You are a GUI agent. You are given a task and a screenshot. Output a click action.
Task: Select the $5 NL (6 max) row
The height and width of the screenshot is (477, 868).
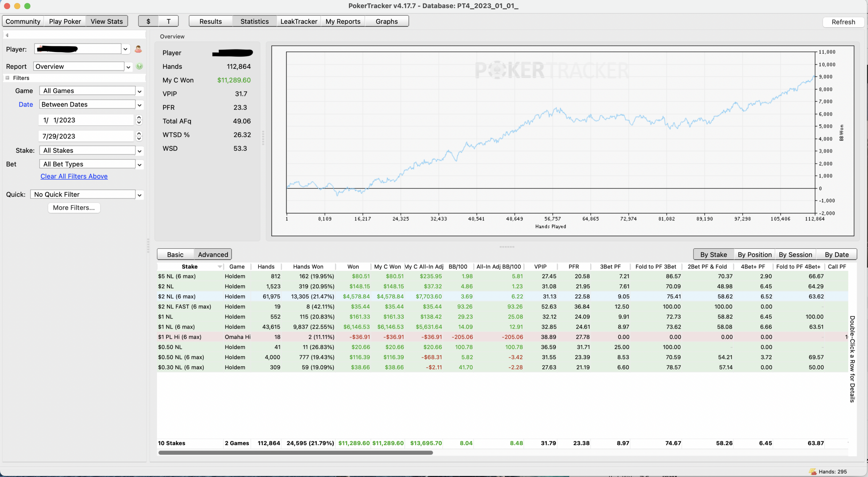[x=502, y=276]
